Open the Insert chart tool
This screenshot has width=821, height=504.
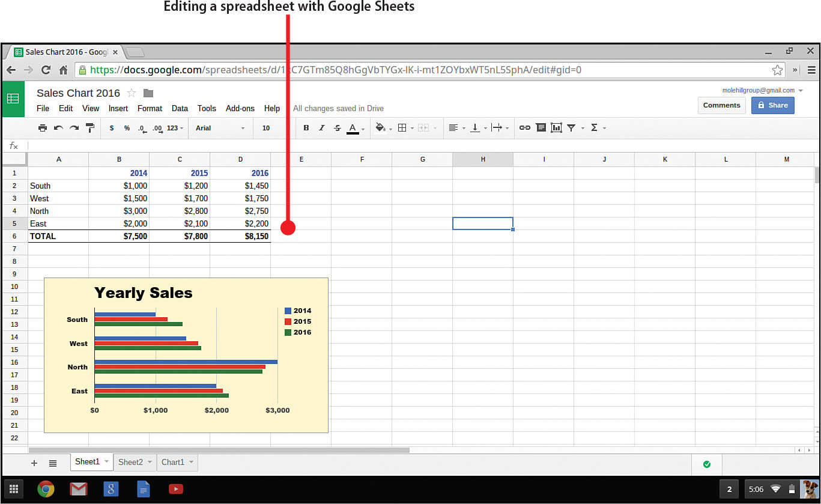[x=556, y=127]
